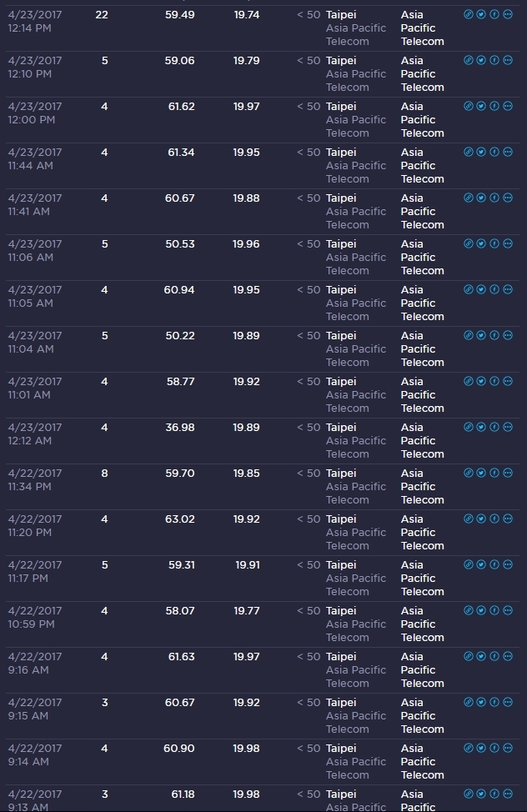Tweet the 4/22 9:15 AM result
The image size is (527, 812).
(x=481, y=702)
